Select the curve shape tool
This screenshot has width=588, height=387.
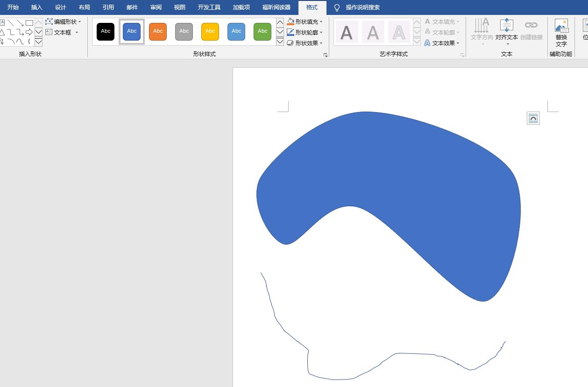pyautogui.click(x=20, y=42)
